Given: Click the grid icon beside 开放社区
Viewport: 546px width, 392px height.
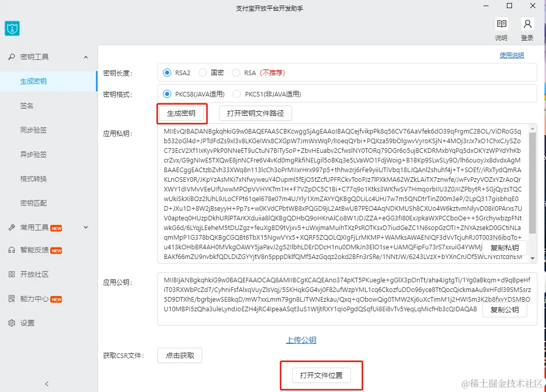Looking at the screenshot, I should [12, 274].
